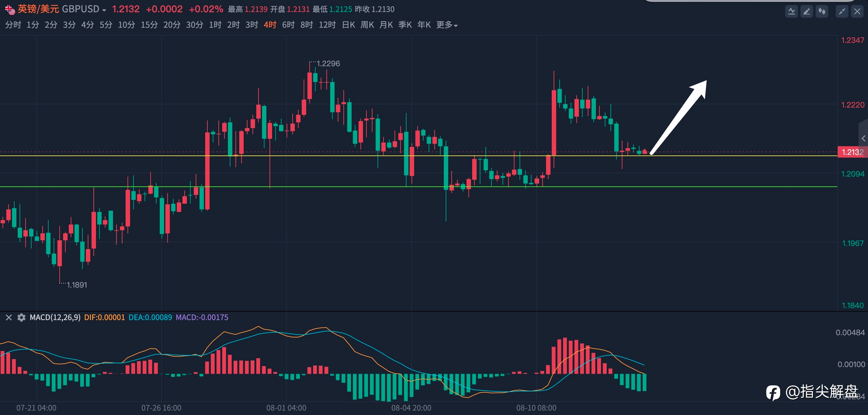Select the 3分 timeframe
Viewport: 868px width, 415px height.
point(69,25)
